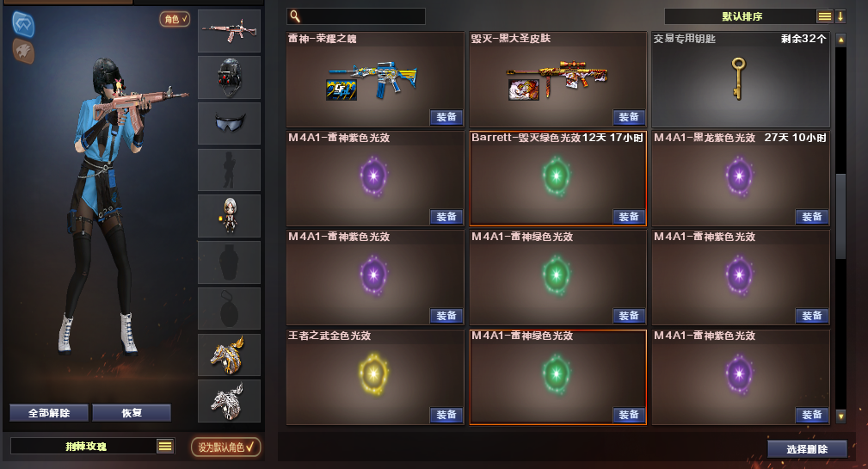
Task: Toggle 设为默认角色 default character checkbox
Action: point(226,447)
